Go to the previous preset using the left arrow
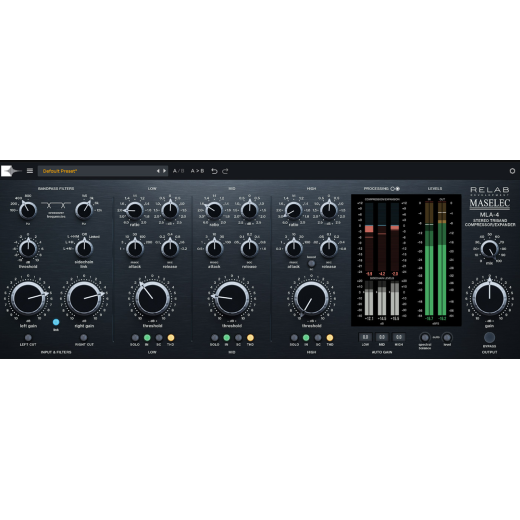Image resolution: width=520 pixels, height=520 pixels. click(158, 171)
